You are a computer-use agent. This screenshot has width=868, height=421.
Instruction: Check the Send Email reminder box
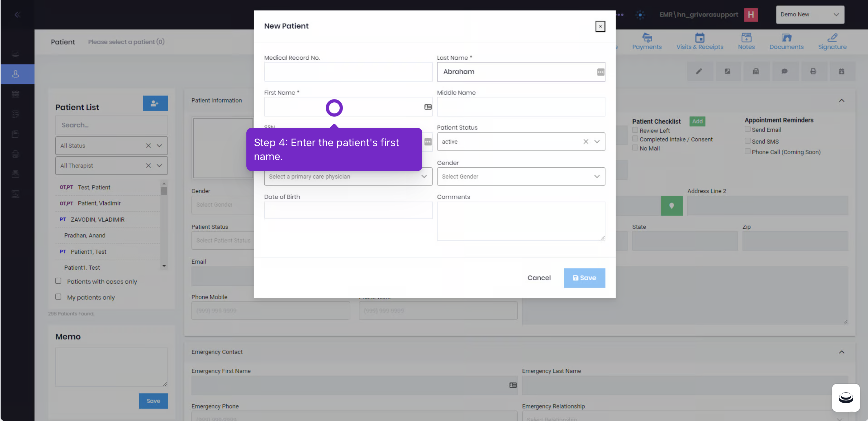pos(747,129)
